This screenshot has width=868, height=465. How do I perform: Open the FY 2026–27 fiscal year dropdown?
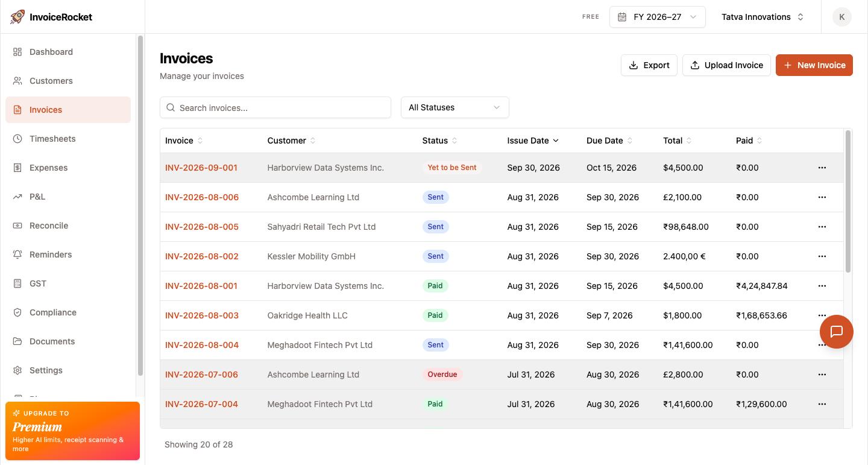click(658, 17)
